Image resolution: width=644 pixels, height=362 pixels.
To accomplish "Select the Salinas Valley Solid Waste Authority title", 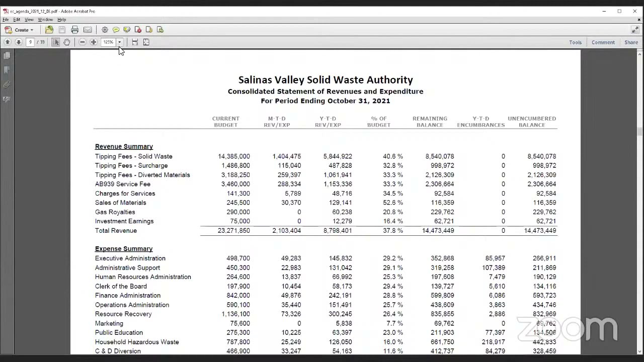I will [x=326, y=80].
